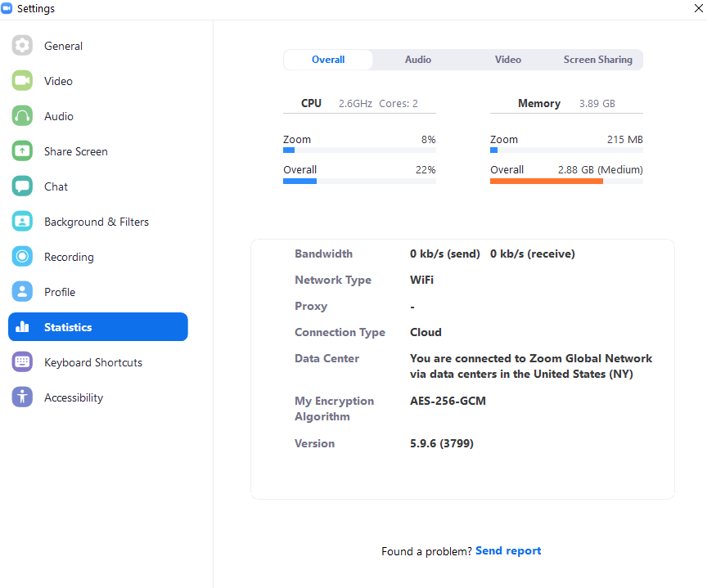Click the General gear icon
This screenshot has width=707, height=588.
[x=22, y=46]
